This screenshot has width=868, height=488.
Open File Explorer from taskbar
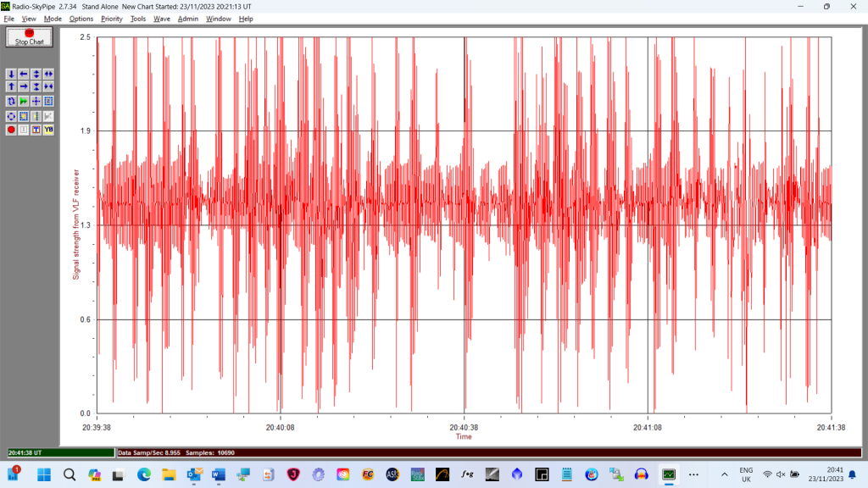coord(169,474)
